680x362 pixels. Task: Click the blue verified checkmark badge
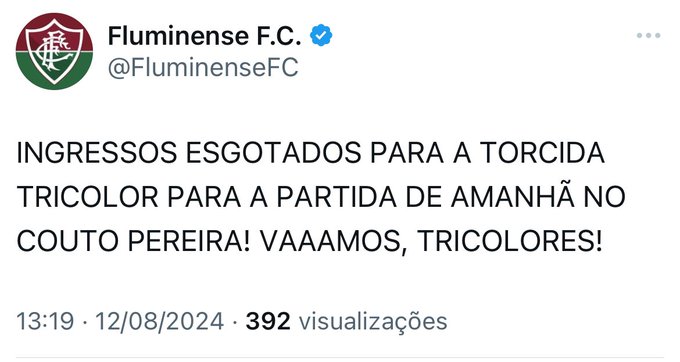[x=321, y=36]
